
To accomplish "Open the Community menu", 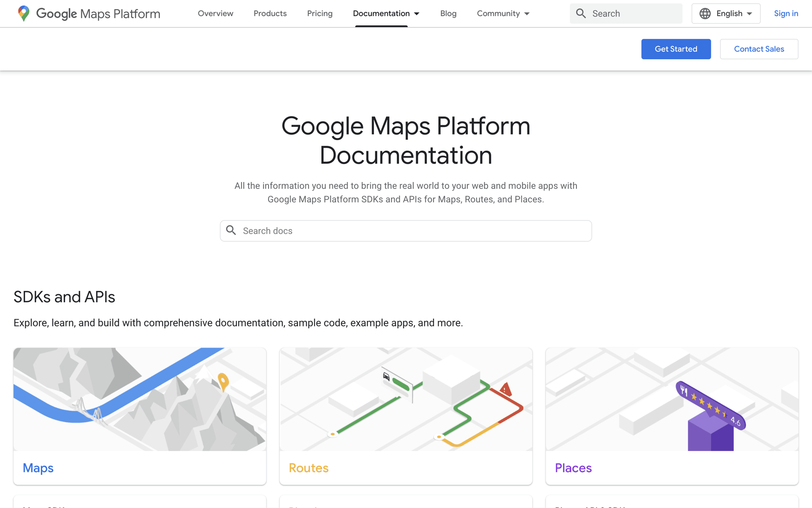I will (498, 14).
